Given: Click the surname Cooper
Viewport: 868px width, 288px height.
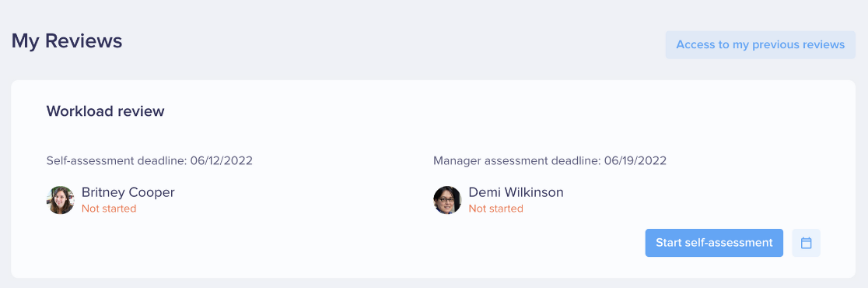Looking at the screenshot, I should [x=152, y=192].
